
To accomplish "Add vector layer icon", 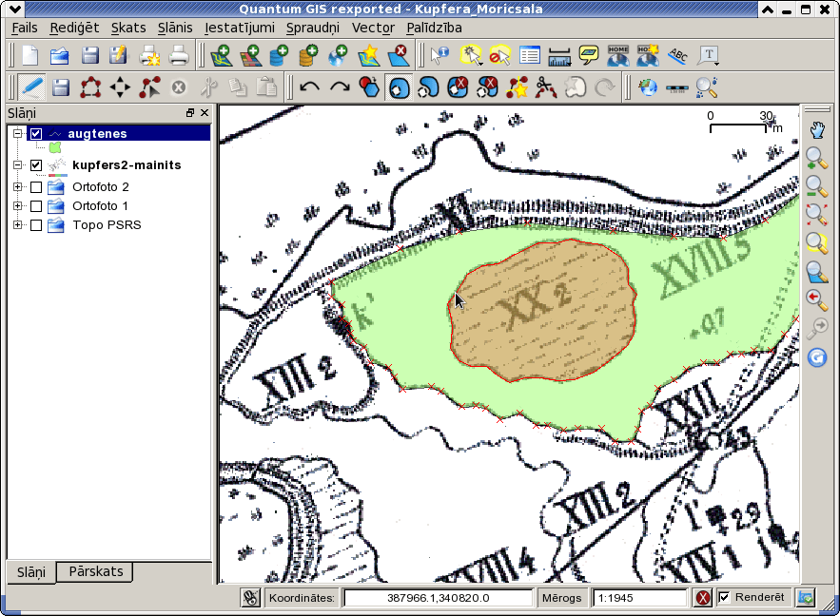I will click(222, 56).
